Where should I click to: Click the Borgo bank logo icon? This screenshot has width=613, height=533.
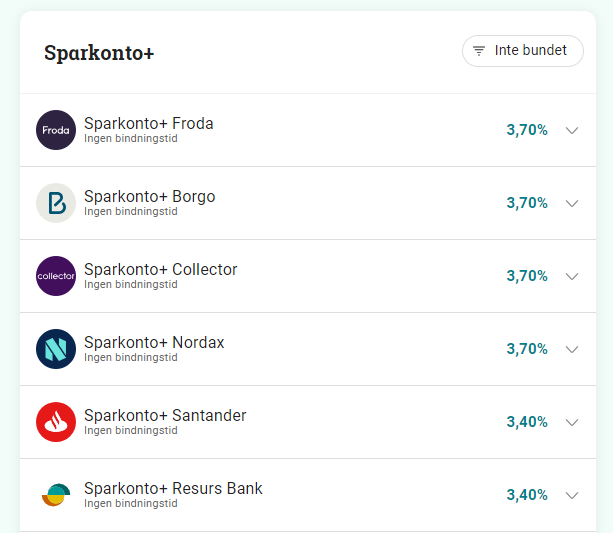(56, 203)
